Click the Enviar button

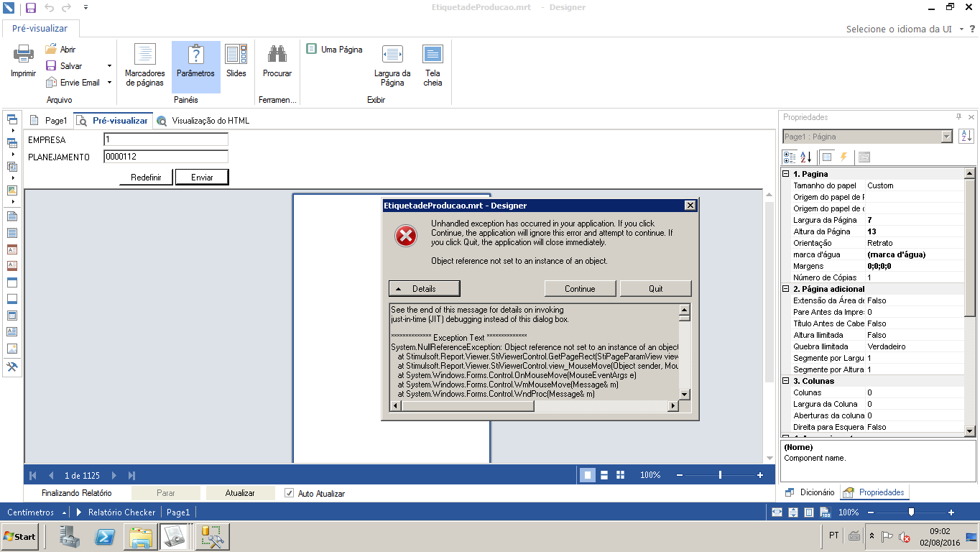click(x=202, y=177)
